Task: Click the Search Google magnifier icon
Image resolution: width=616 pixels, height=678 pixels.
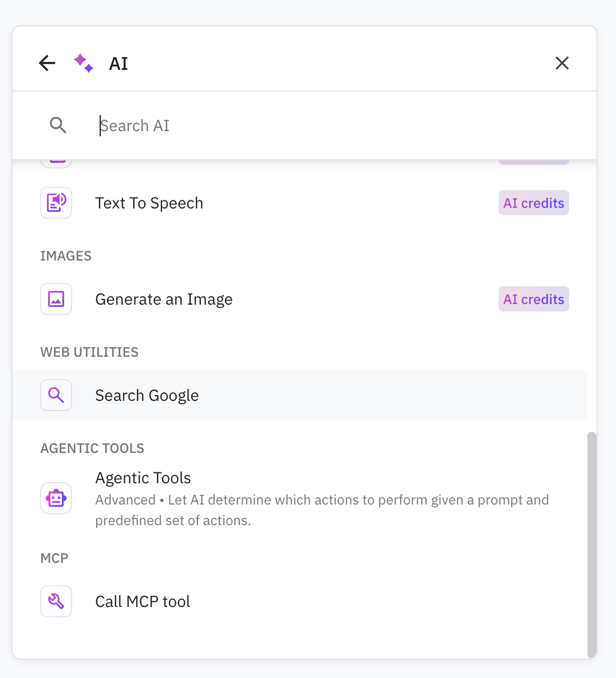Action: tap(56, 395)
